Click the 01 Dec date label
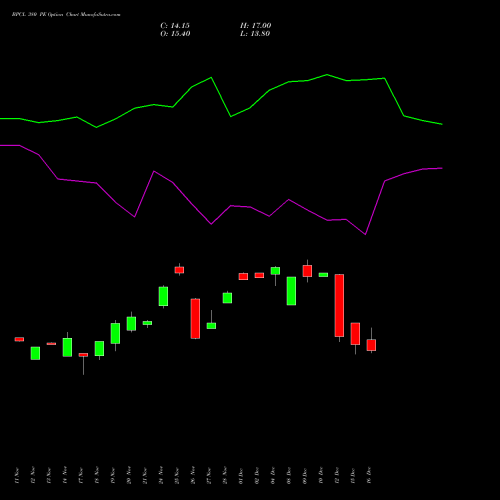 [241, 476]
